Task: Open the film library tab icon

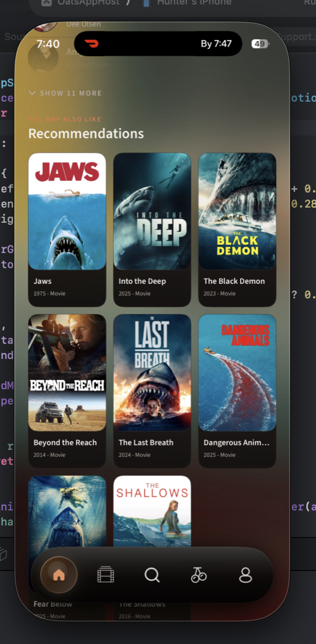Action: [x=106, y=575]
